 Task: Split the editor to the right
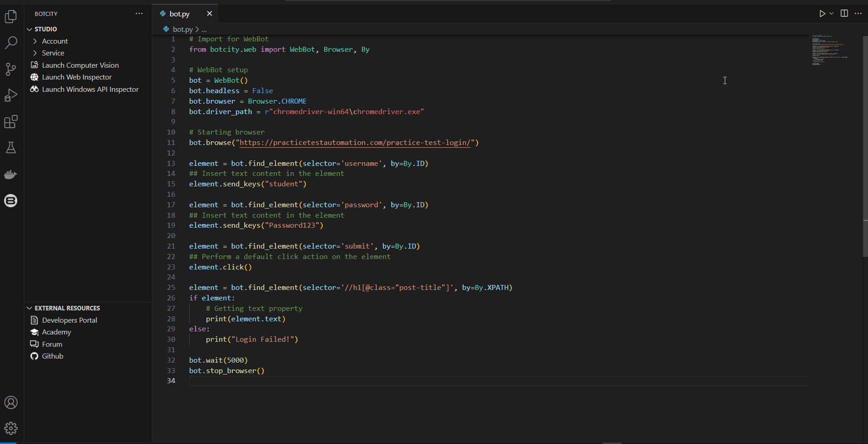point(844,14)
